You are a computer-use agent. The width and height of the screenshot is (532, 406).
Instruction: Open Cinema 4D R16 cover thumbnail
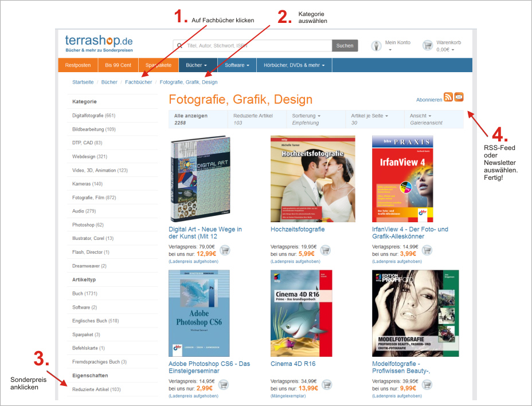pyautogui.click(x=302, y=313)
